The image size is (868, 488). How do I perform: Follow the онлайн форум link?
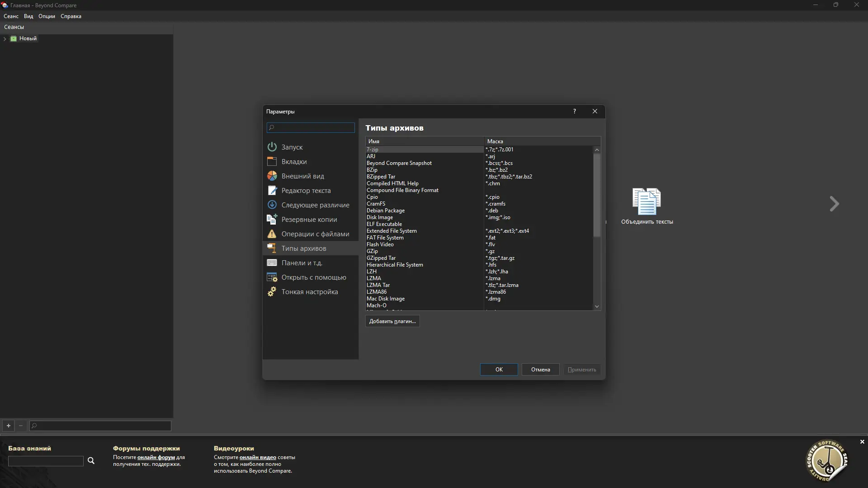(x=156, y=457)
